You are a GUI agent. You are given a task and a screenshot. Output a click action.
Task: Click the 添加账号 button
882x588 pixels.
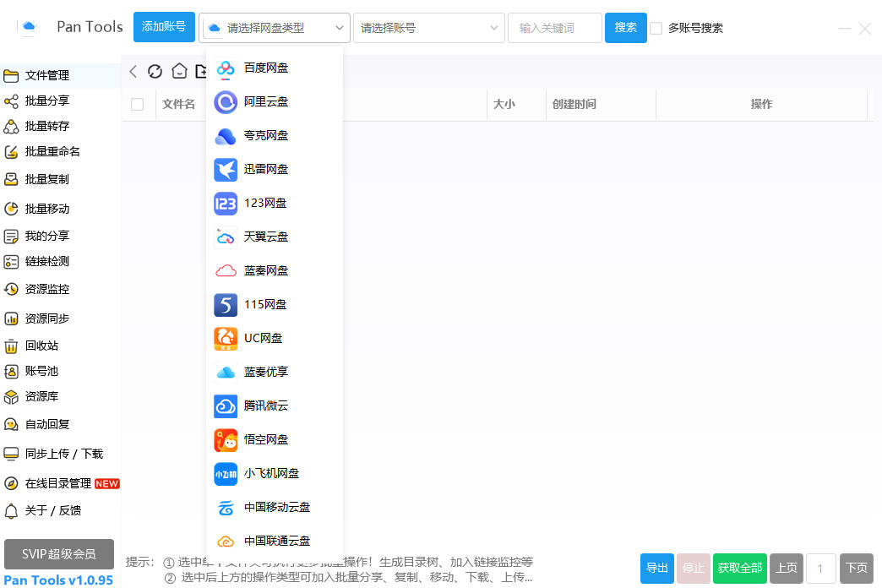point(164,26)
